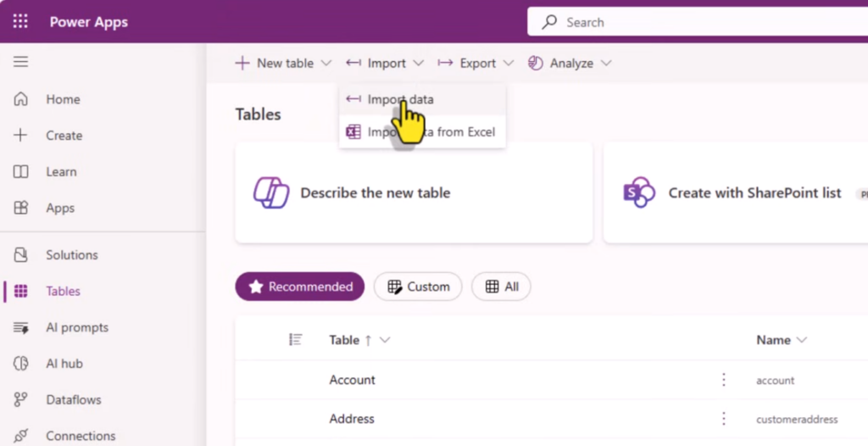Click the search magnifier icon
This screenshot has height=446, width=868.
coord(549,22)
